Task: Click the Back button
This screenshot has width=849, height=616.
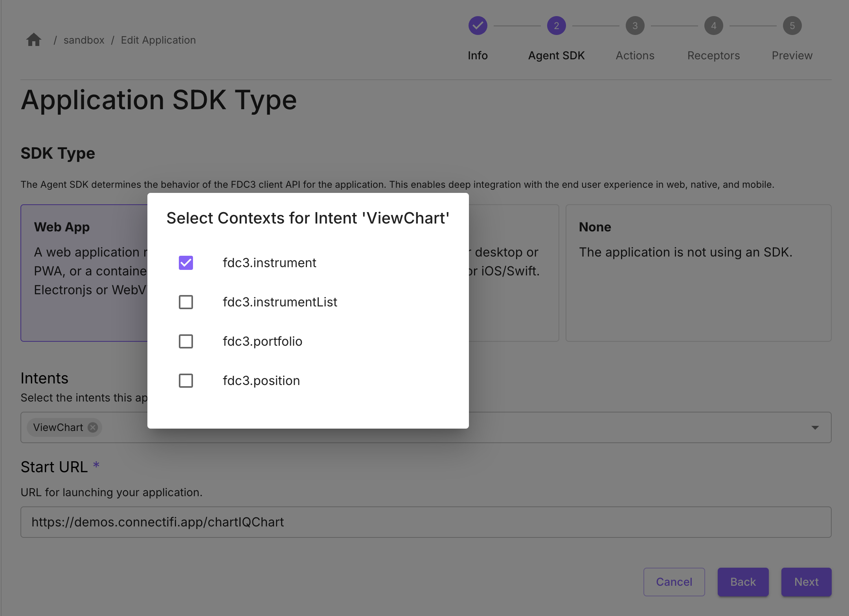Action: pyautogui.click(x=743, y=582)
